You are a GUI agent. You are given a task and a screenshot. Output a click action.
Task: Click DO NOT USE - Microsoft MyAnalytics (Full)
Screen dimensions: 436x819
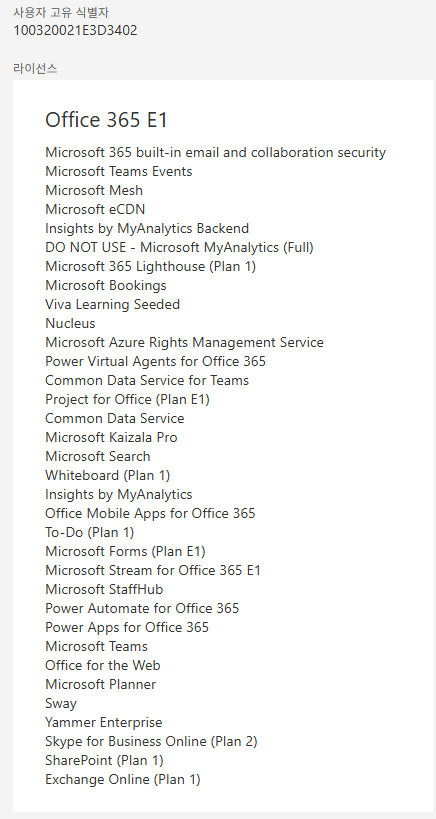179,248
